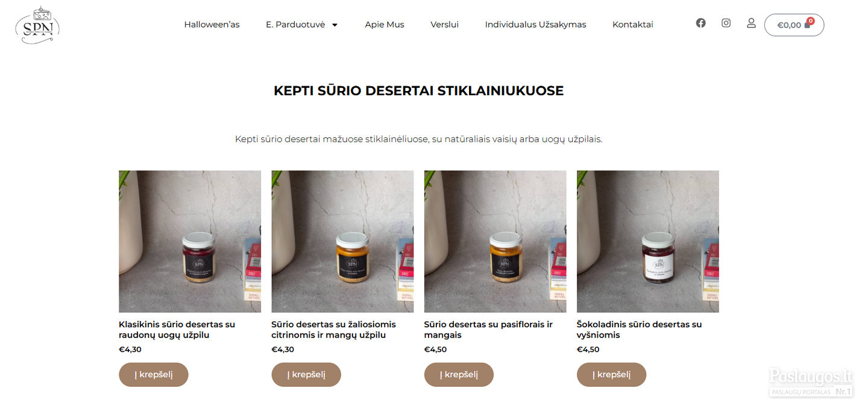Click the SPN logo in the header
The height and width of the screenshot is (411, 868).
[37, 25]
